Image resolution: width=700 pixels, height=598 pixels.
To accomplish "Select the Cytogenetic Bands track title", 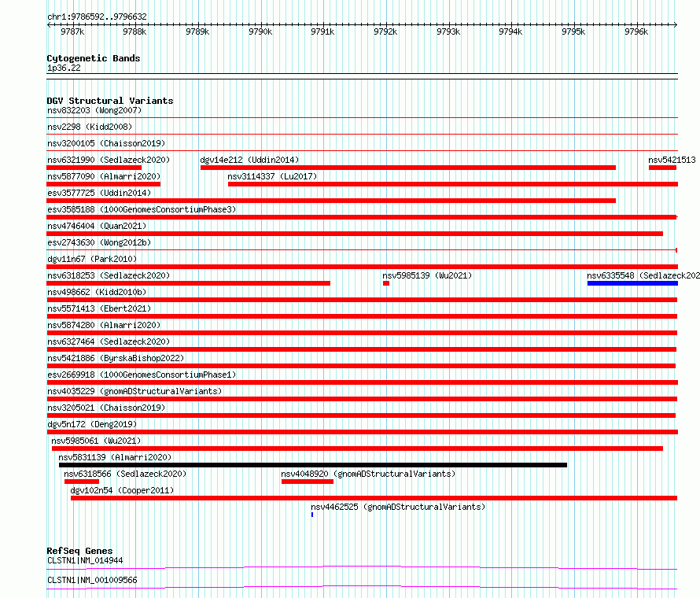I will [94, 58].
